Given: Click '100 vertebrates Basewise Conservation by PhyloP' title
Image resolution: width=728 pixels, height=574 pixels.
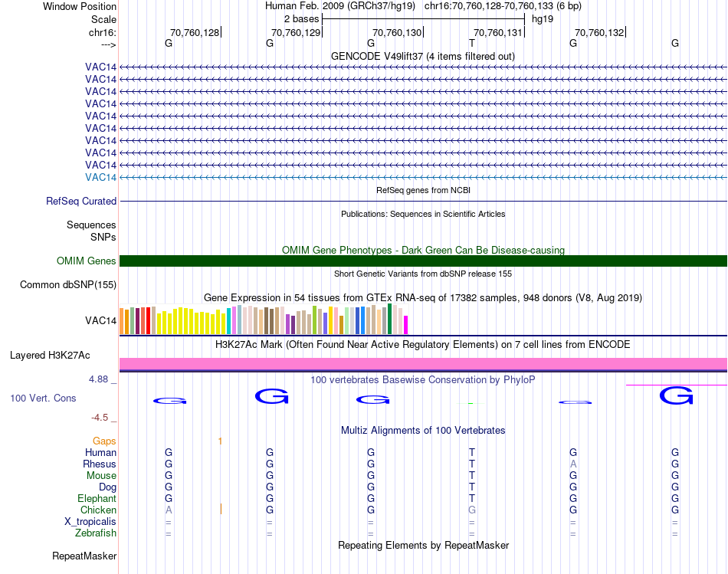Looking at the screenshot, I should tap(422, 380).
